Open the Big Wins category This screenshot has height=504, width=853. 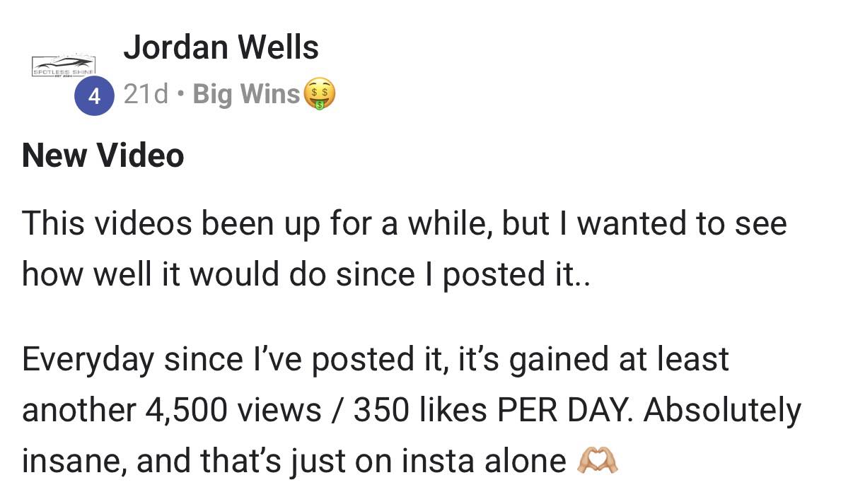tap(246, 94)
